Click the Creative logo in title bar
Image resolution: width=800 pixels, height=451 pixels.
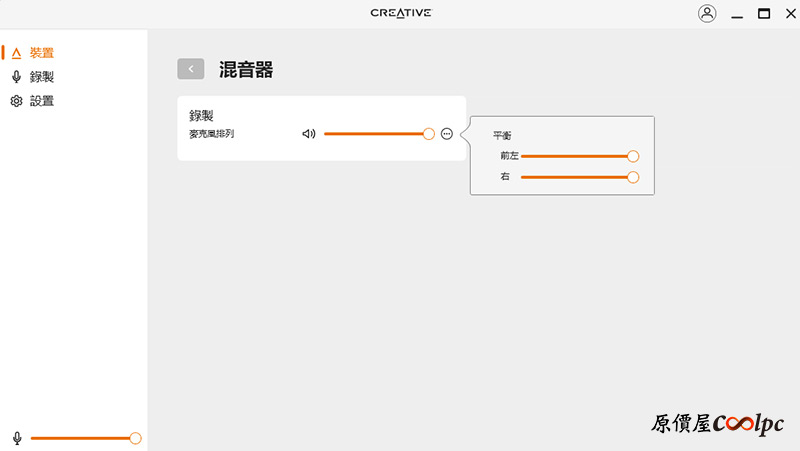[401, 13]
